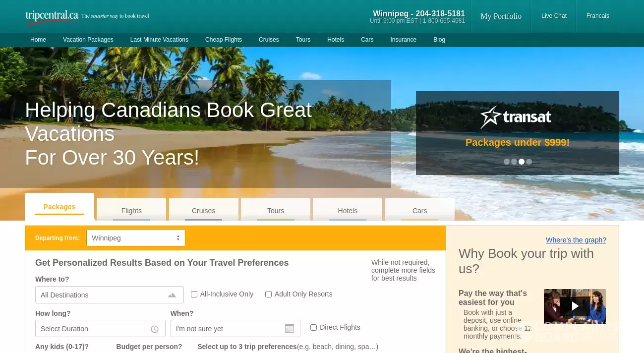The image size is (644, 353).
Task: Click the I'm not sure yet date field
Action: [235, 329]
